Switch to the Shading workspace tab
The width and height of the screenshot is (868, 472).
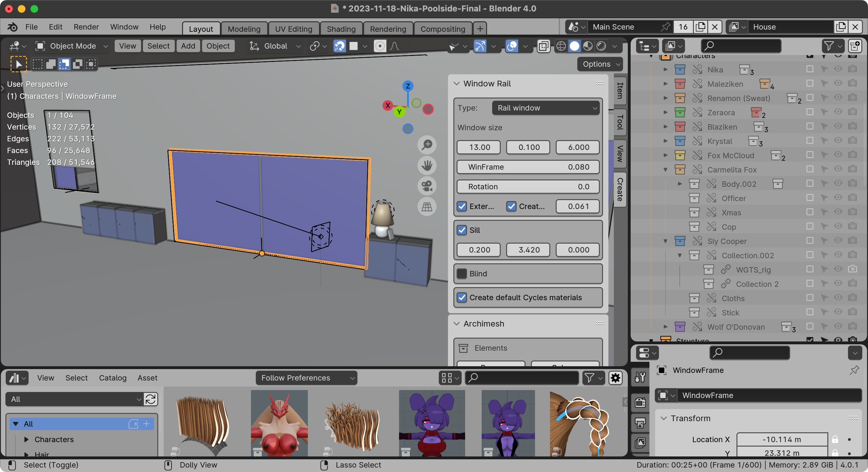tap(341, 29)
